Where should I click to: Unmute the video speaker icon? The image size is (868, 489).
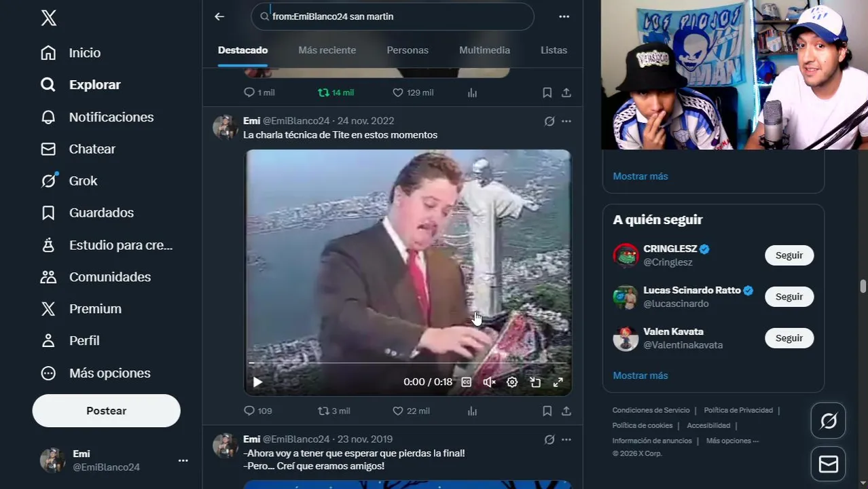[x=489, y=382]
